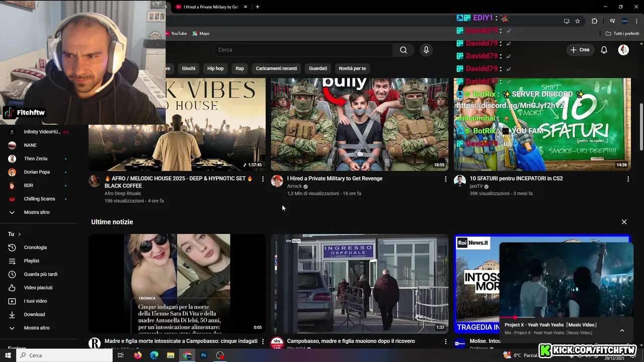This screenshot has height=362, width=644.
Task: Open Chrome media controls icon
Action: pos(612,21)
